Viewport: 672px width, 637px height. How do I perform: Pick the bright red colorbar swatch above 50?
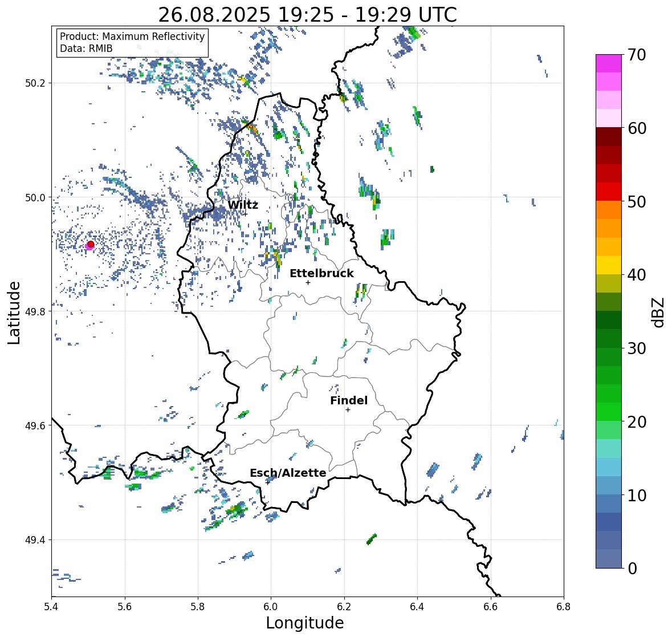[609, 192]
